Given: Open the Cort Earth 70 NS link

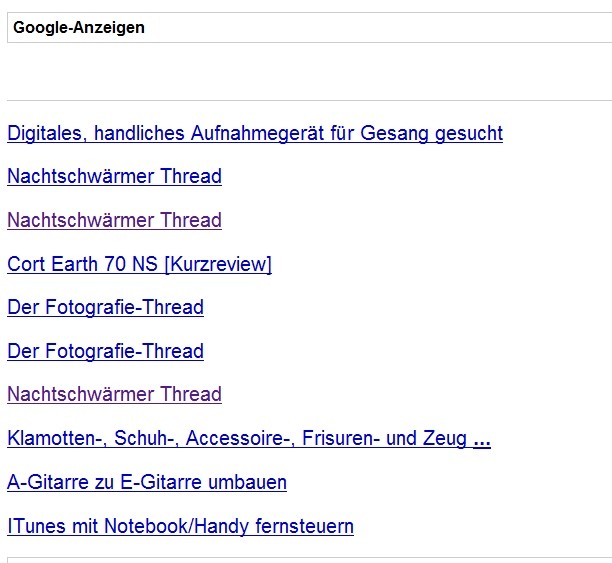Looking at the screenshot, I should point(139,264).
